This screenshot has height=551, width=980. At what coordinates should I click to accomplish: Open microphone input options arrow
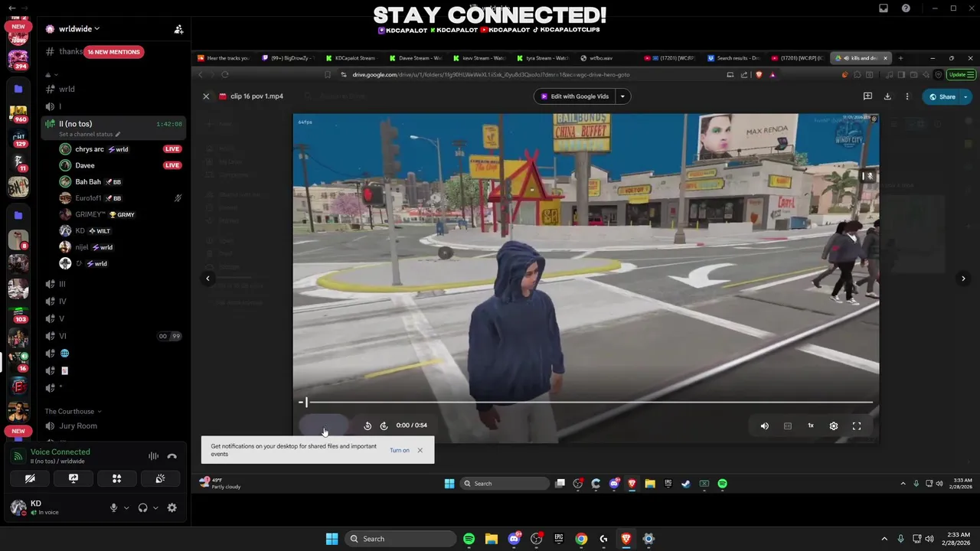coord(126,507)
